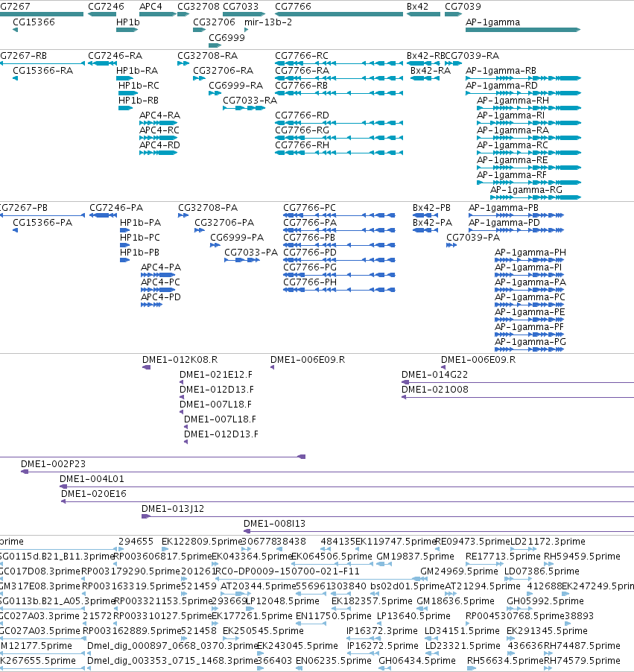Select the APC4 gene label

coord(151,7)
